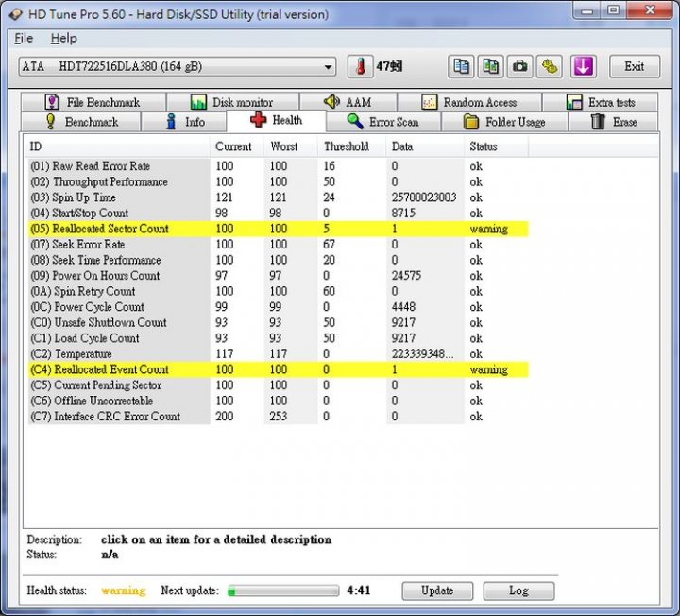Select the Current Pending Sector row
Screen dimensions: 680x616
(x=279, y=385)
